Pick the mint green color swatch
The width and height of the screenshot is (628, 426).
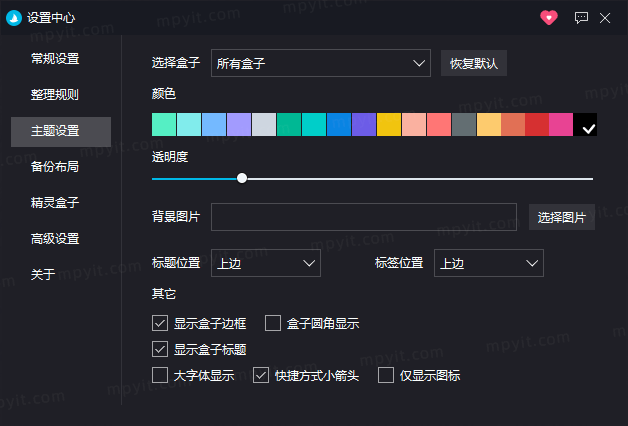coord(164,125)
